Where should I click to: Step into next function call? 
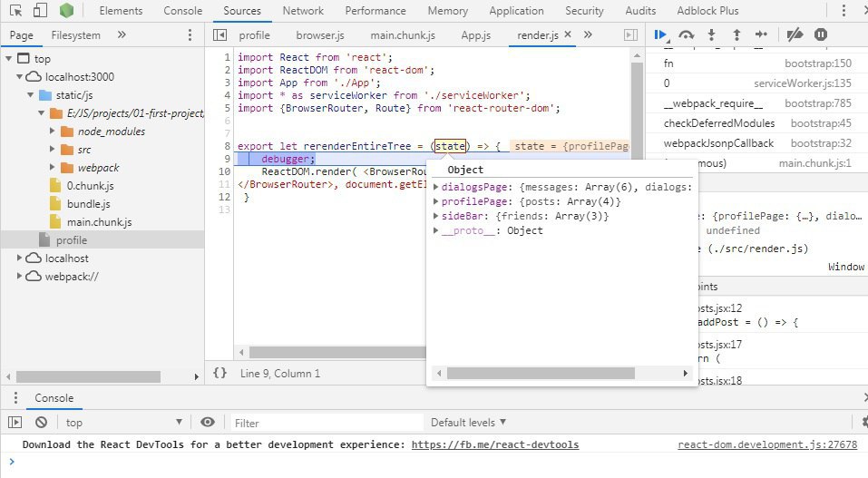pyautogui.click(x=711, y=34)
